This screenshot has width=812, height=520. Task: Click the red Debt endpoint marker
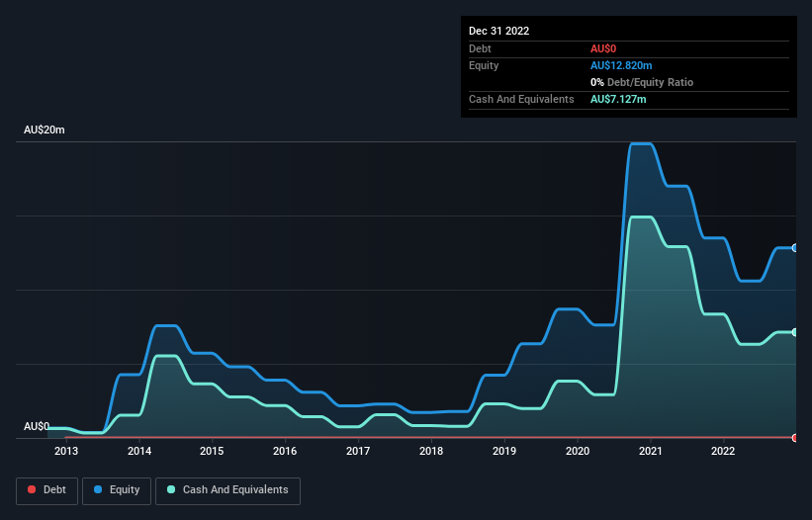click(x=795, y=438)
